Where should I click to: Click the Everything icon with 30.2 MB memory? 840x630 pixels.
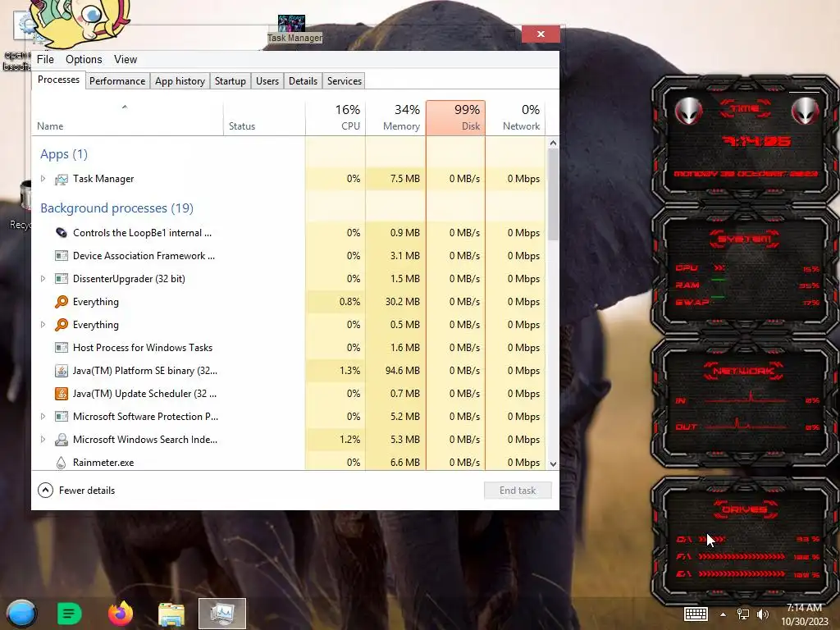click(62, 302)
